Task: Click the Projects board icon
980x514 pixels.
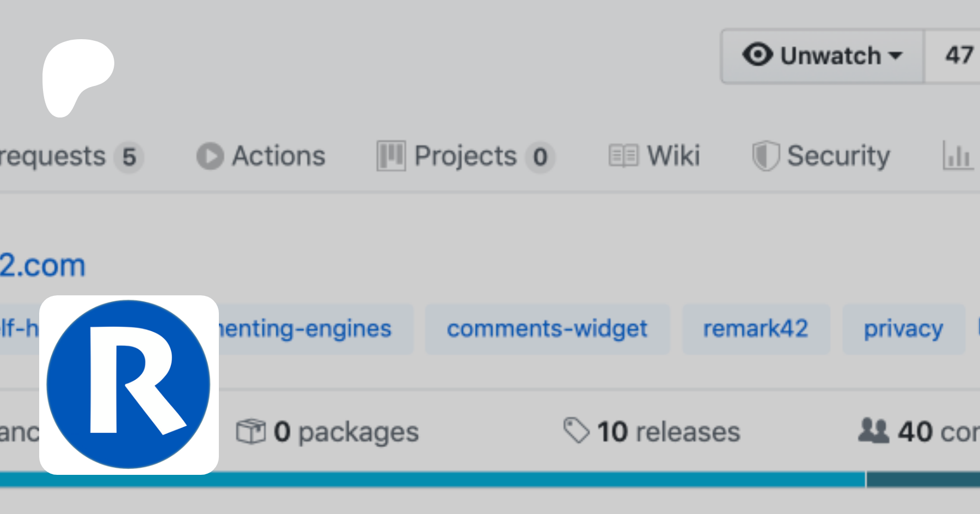Action: coord(391,156)
